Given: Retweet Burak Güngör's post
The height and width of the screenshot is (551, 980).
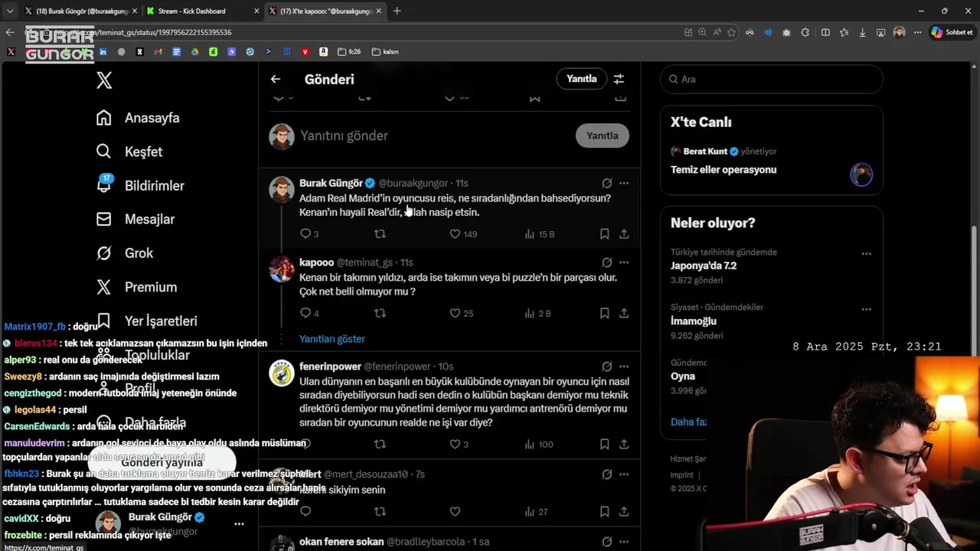Looking at the screenshot, I should (380, 234).
